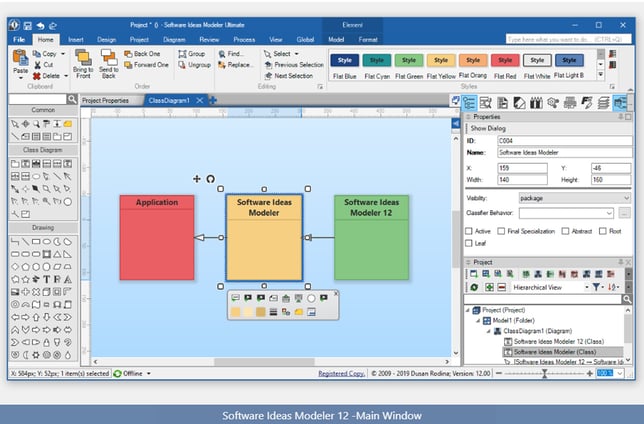
Task: Open the Delete dropdown arrow
Action: (66, 76)
